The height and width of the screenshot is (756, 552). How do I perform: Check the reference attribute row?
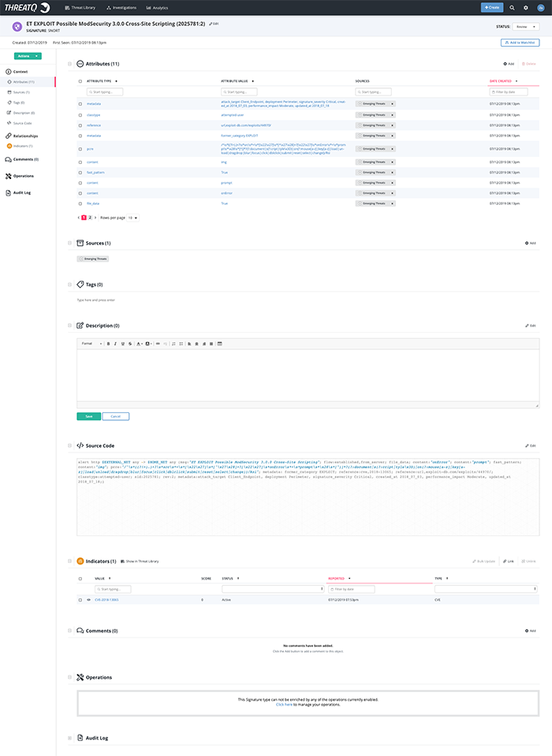click(x=80, y=125)
